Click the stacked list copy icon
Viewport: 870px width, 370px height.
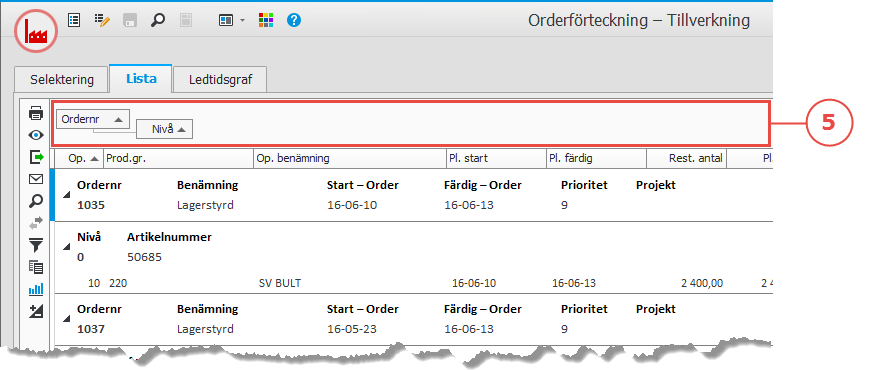36,267
